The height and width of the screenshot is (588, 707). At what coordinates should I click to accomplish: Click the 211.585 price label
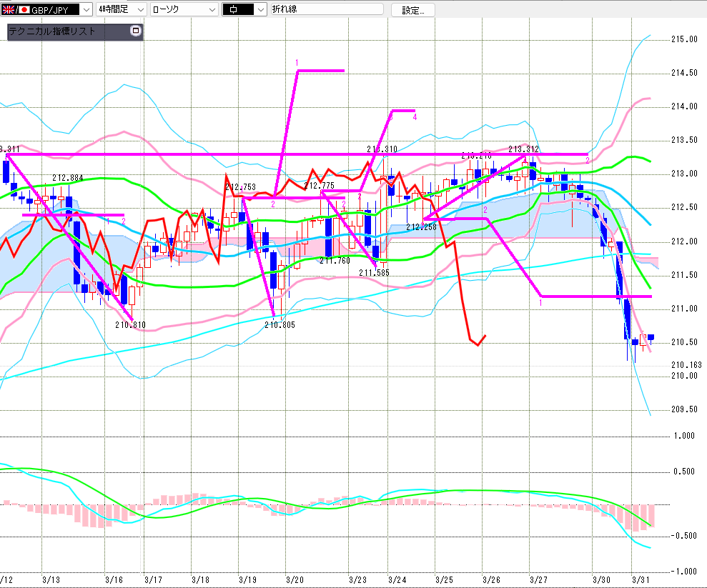click(374, 272)
